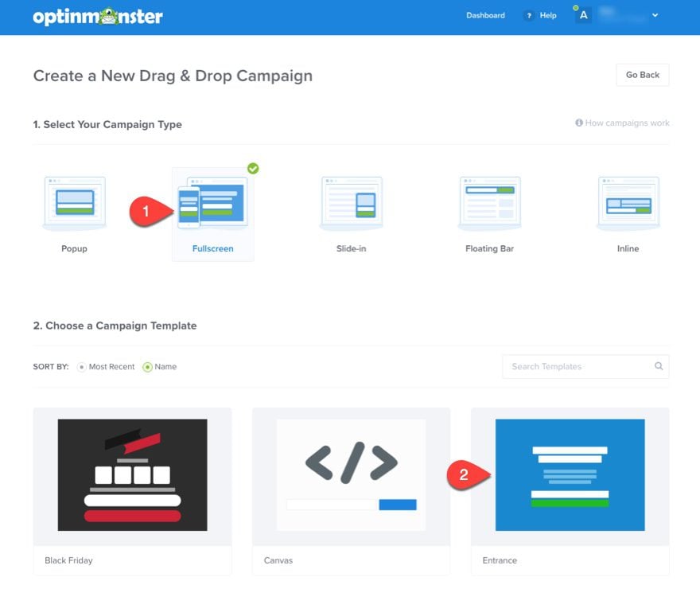
Task: Open the How campaigns work link
Action: tap(622, 123)
